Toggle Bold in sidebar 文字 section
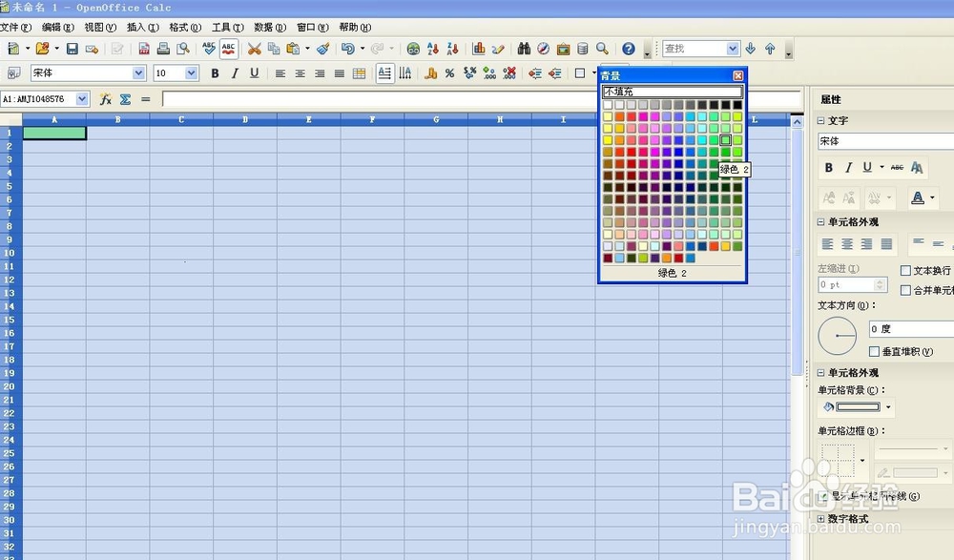 point(829,167)
